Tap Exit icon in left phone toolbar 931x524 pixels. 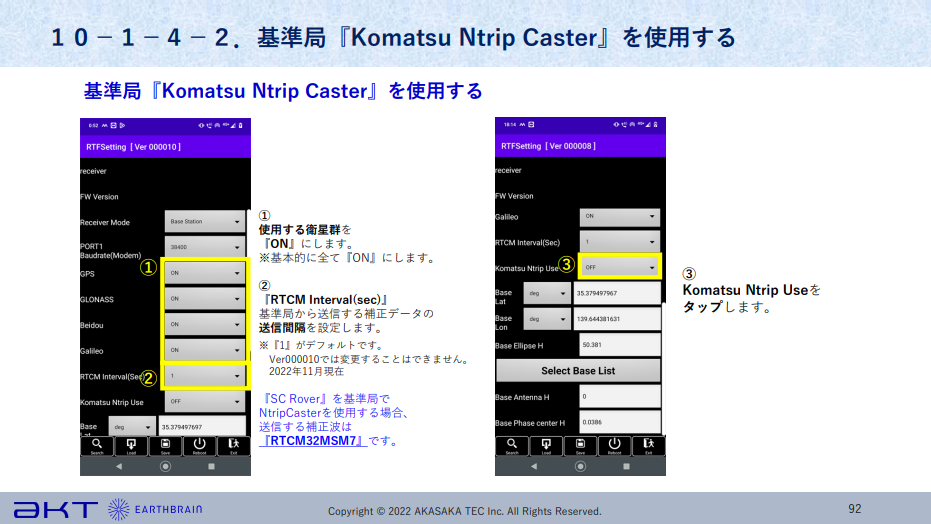pos(233,446)
